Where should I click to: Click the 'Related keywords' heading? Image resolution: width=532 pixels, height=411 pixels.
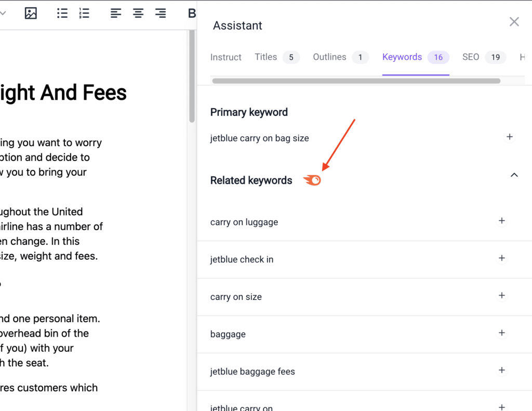251,180
